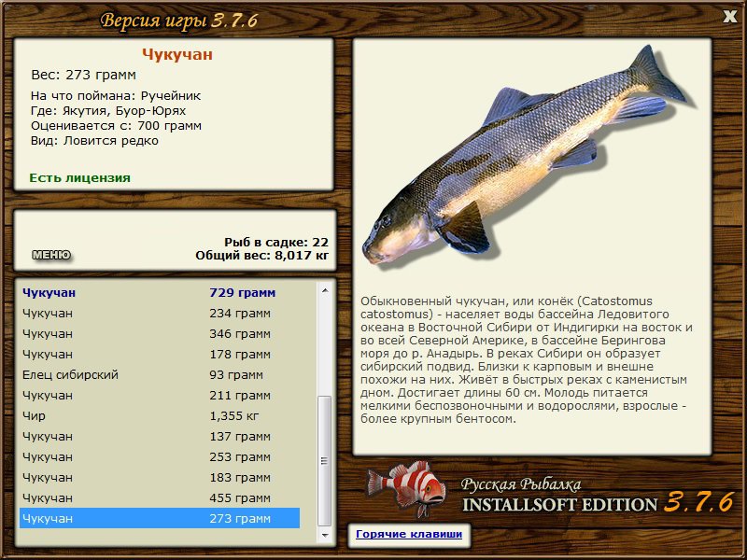The height and width of the screenshot is (560, 747).
Task: Select the Чукучан 729 грамм row
Action: (160, 292)
